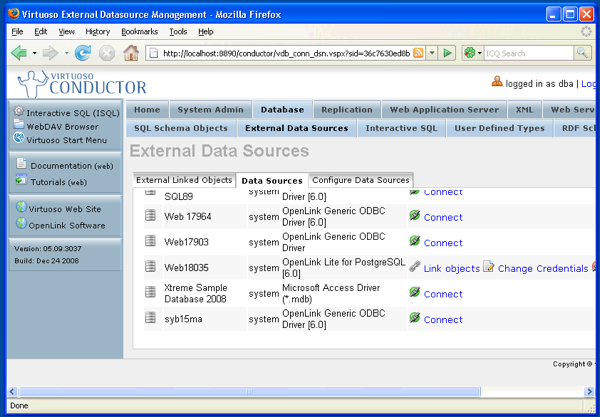600x417 pixels.
Task: Click Connect for Xtreme Sample Database 2008
Action: pos(443,294)
